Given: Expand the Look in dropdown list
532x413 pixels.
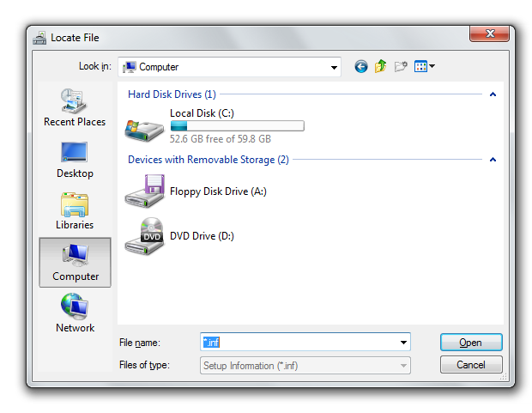Looking at the screenshot, I should (334, 67).
